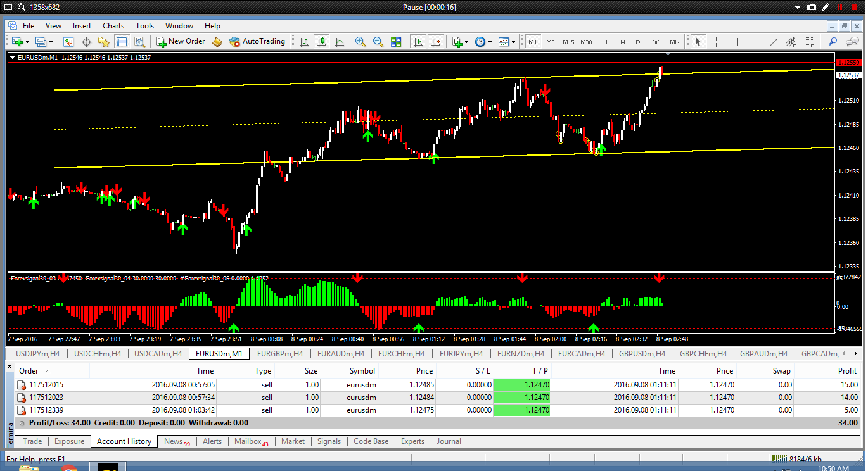Open the Profiles dropdown arrow
Image resolution: width=868 pixels, height=471 pixels.
click(51, 42)
